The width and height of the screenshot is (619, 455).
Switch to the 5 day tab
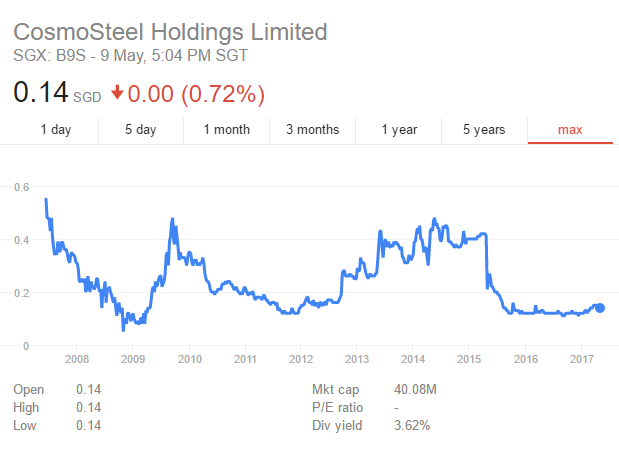140,129
